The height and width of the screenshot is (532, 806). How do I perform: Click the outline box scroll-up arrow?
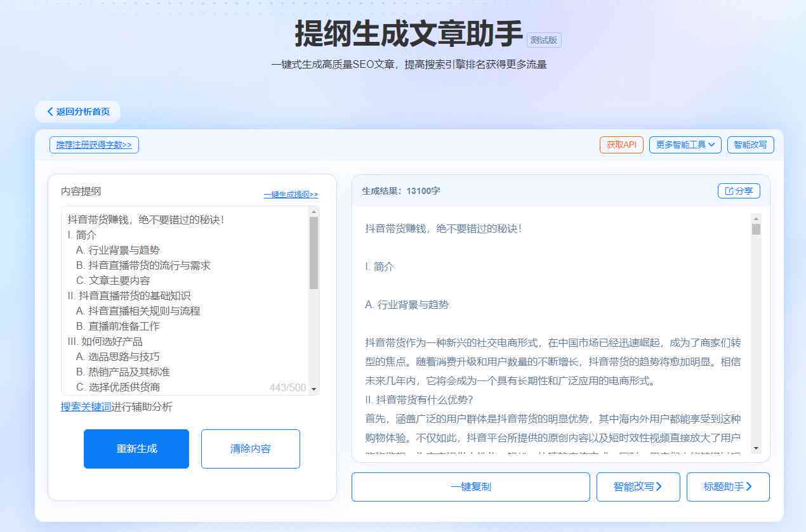click(x=314, y=212)
